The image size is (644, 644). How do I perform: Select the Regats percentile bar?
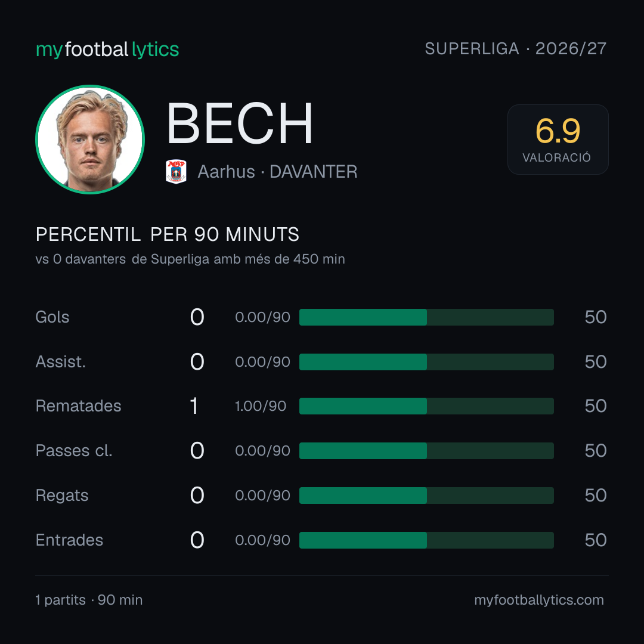coord(426,496)
